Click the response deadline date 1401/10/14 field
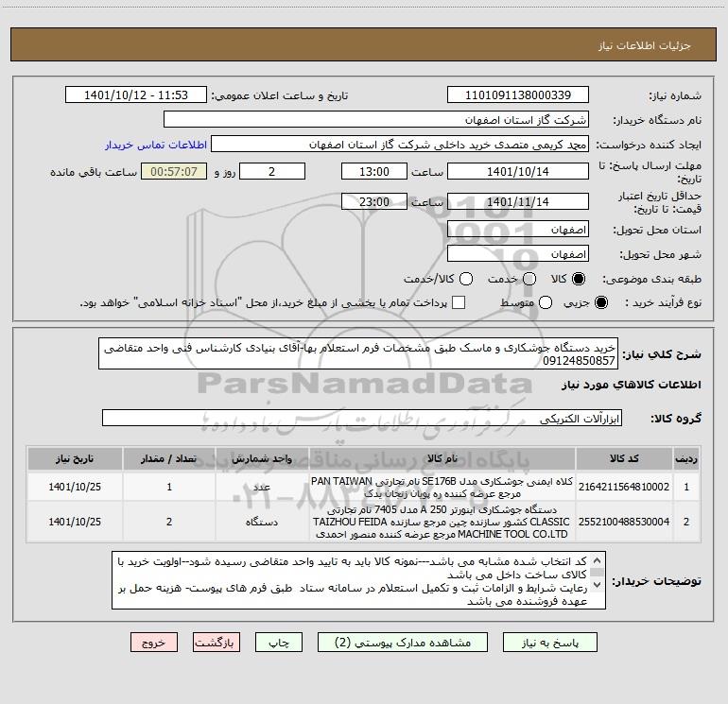 pyautogui.click(x=518, y=171)
